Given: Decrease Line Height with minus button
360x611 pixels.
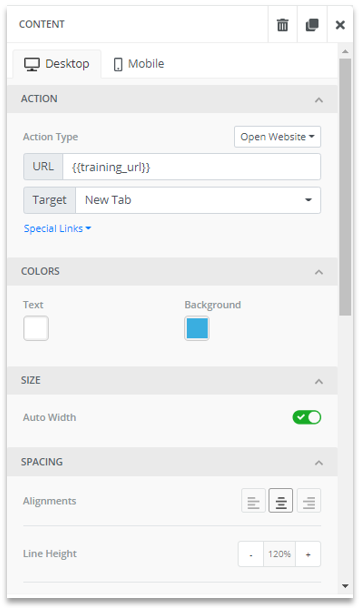Looking at the screenshot, I should point(251,554).
